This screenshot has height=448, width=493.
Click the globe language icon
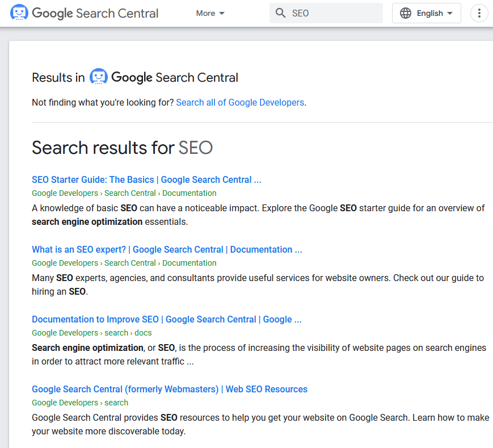(x=406, y=13)
